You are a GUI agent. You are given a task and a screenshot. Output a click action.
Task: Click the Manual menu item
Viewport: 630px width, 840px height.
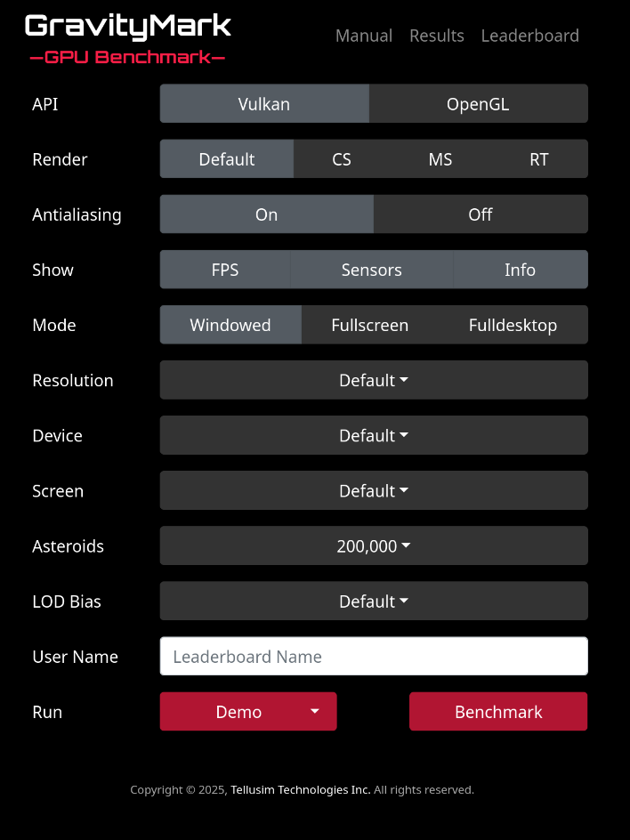364,36
